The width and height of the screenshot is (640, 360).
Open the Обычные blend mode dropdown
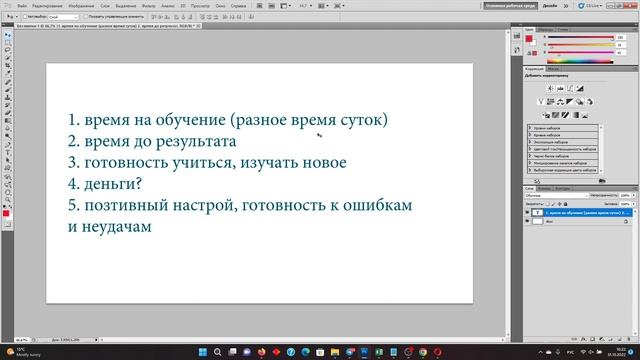click(557, 196)
